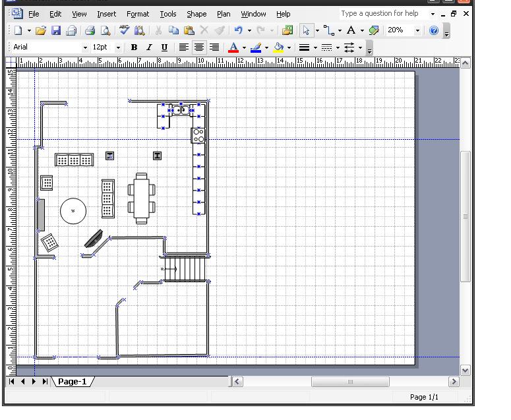This screenshot has width=511, height=420.
Task: Click the Print icon
Action: tap(90, 30)
